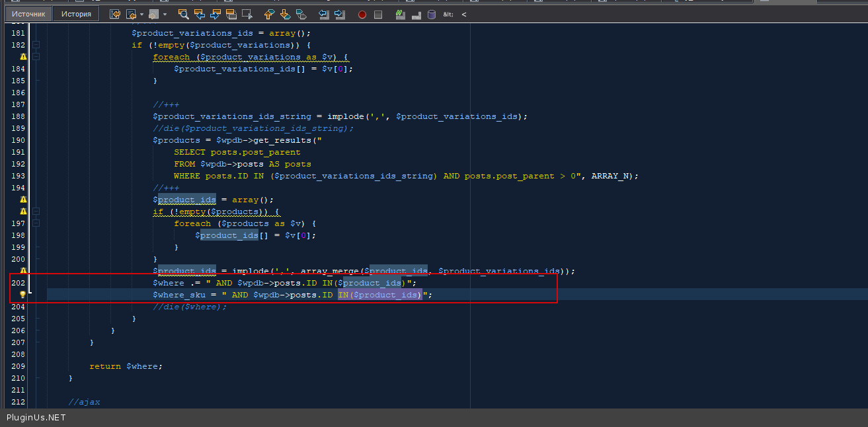The image size is (868, 427).
Task: Go to previous search occurrence
Action: tap(199, 14)
